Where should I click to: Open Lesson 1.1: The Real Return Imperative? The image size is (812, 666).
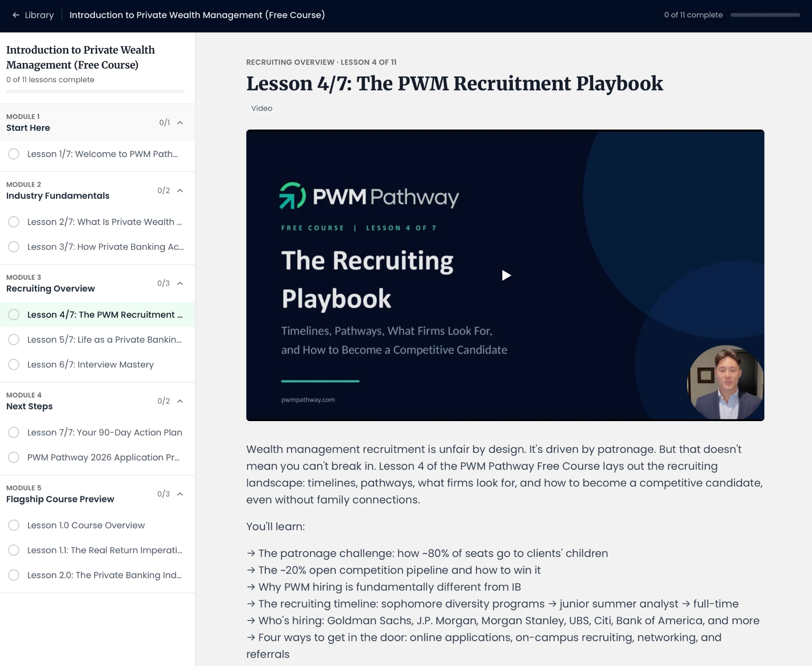click(x=97, y=550)
